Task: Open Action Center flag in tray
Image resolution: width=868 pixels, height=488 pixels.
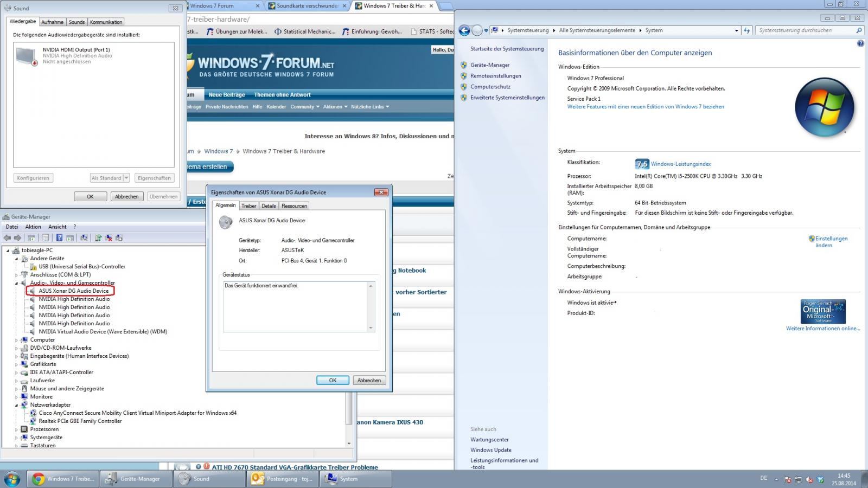Action: click(x=788, y=480)
